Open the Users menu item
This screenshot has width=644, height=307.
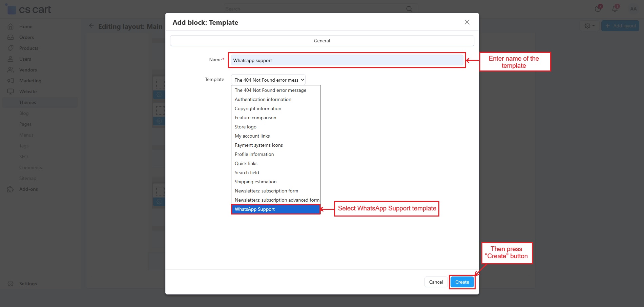pyautogui.click(x=25, y=59)
